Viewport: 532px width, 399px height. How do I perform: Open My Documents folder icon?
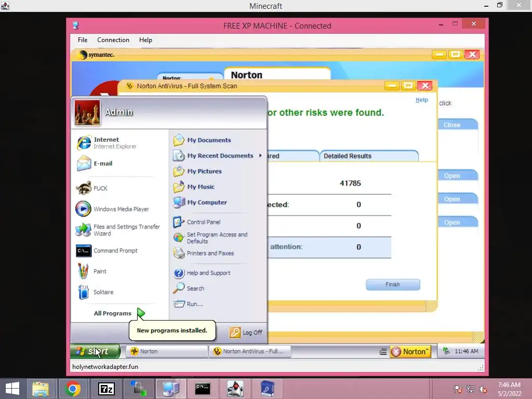[179, 140]
